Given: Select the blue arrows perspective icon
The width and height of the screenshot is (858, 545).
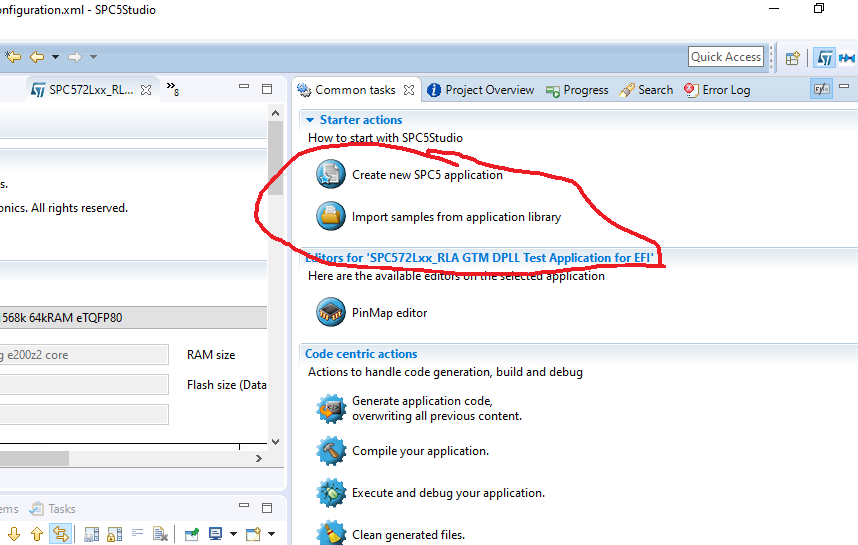Looking at the screenshot, I should pos(847,57).
